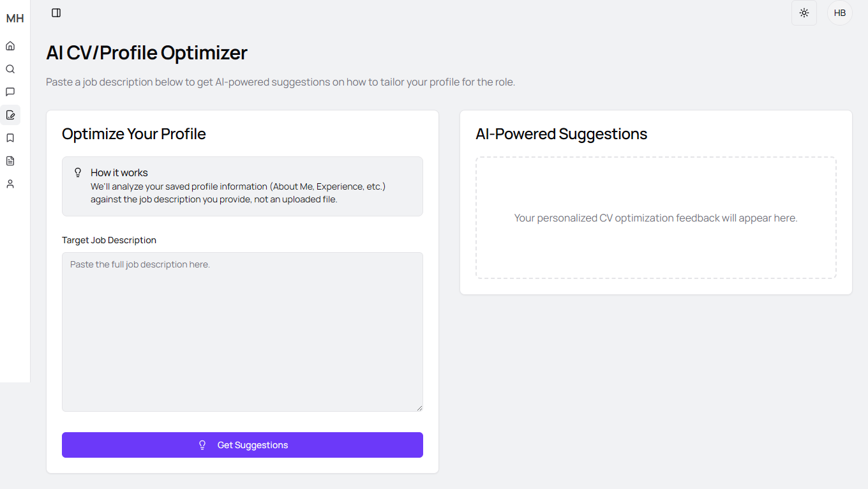Focus the Target Job Description text area
Screen dimensions: 868x489
(243, 332)
